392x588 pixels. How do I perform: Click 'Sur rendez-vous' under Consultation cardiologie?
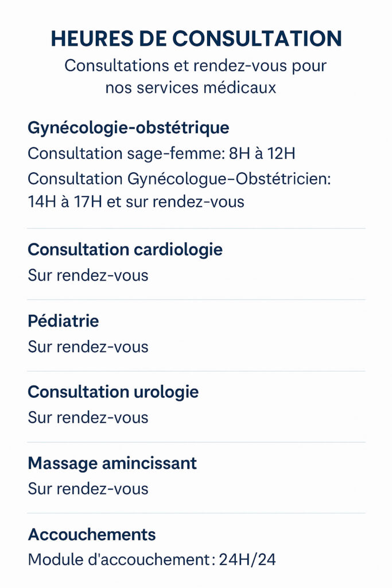click(88, 276)
